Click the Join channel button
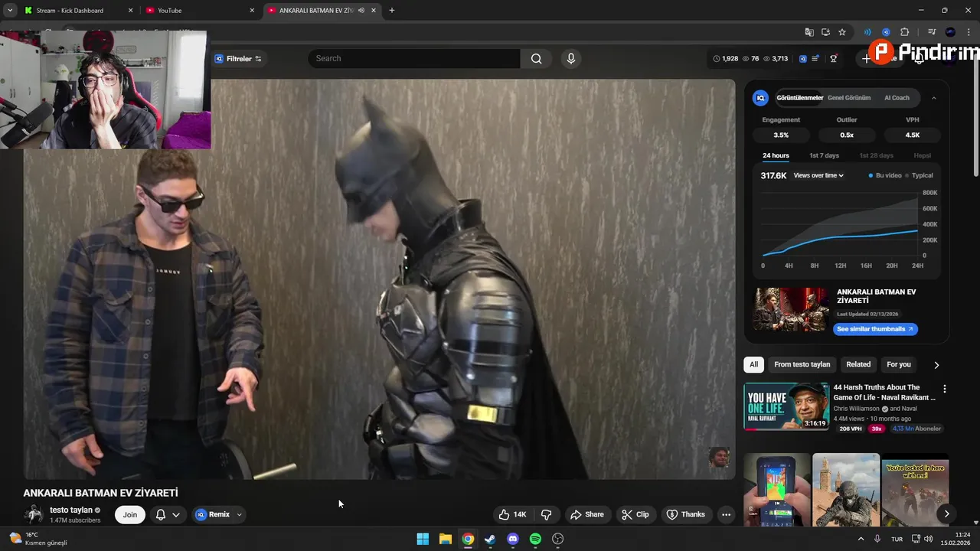 [130, 514]
